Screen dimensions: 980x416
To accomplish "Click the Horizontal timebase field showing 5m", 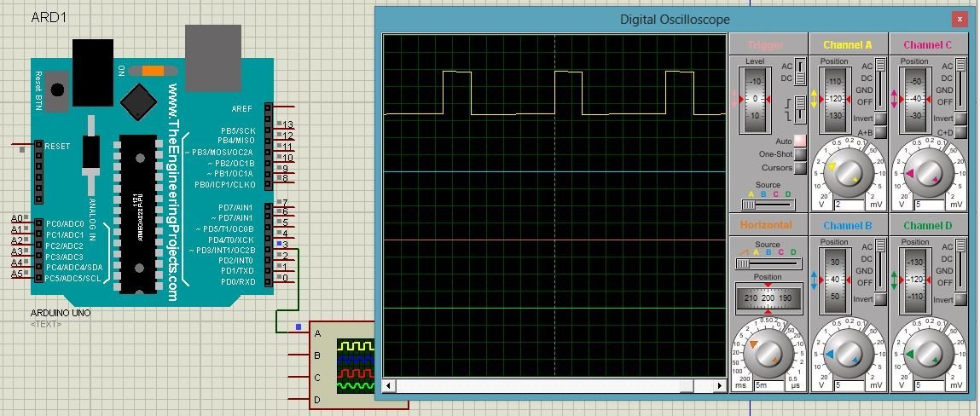I will coord(768,385).
